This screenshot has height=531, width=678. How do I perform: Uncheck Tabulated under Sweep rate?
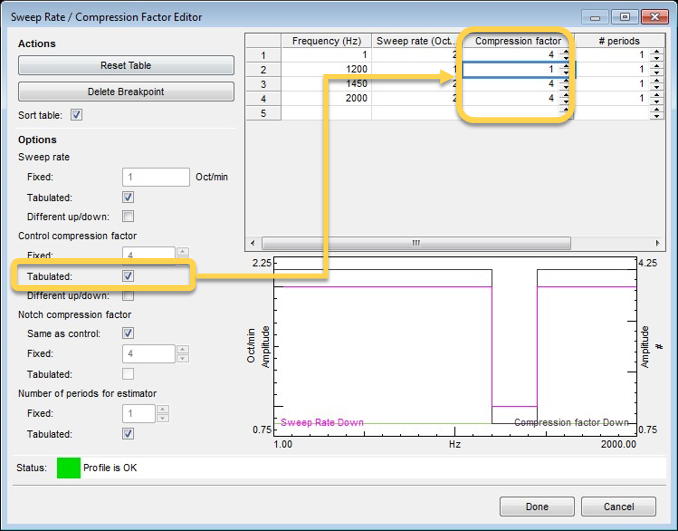click(x=128, y=197)
